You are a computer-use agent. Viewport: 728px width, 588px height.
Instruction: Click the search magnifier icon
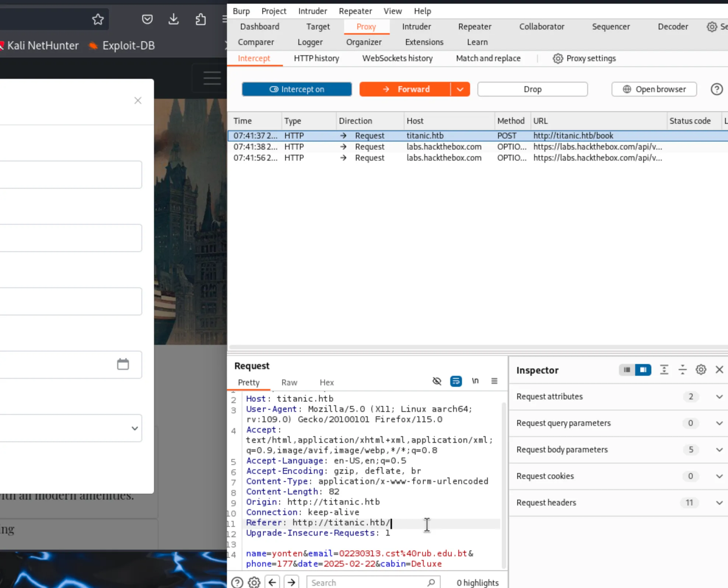[x=431, y=582]
